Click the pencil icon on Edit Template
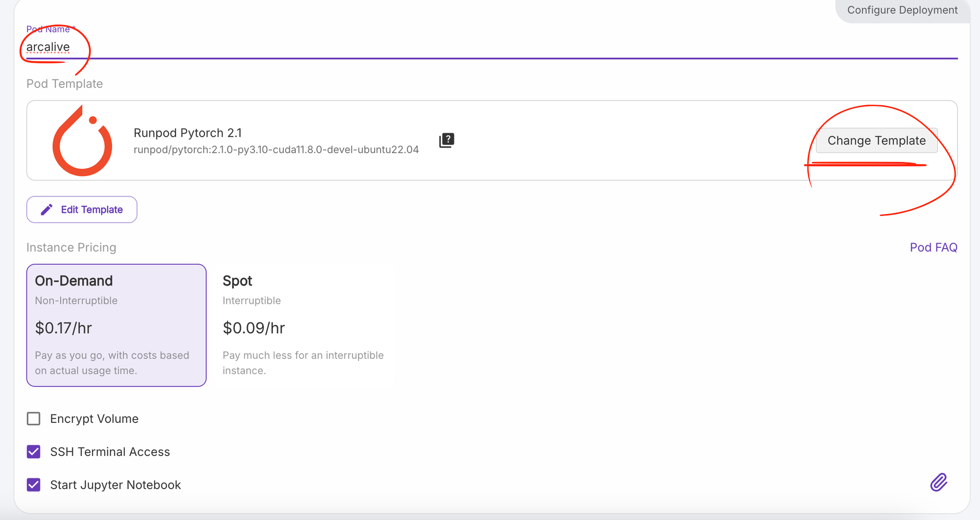 pyautogui.click(x=46, y=210)
